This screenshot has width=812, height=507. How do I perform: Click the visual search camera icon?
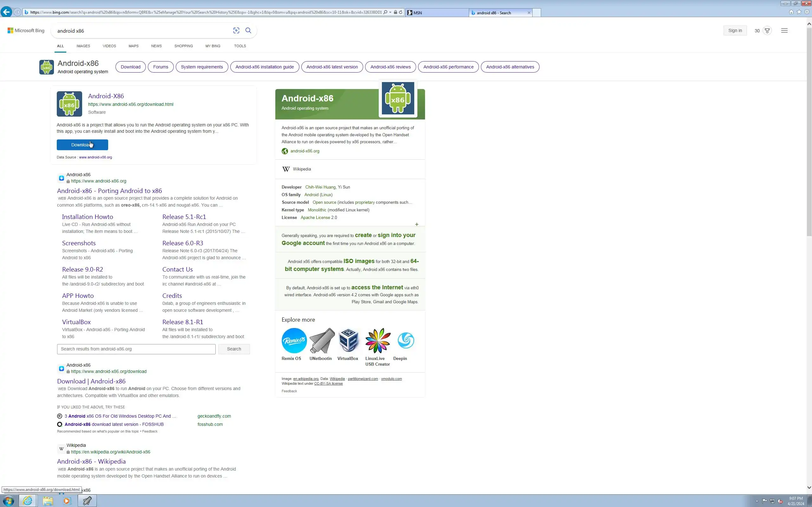pyautogui.click(x=236, y=30)
